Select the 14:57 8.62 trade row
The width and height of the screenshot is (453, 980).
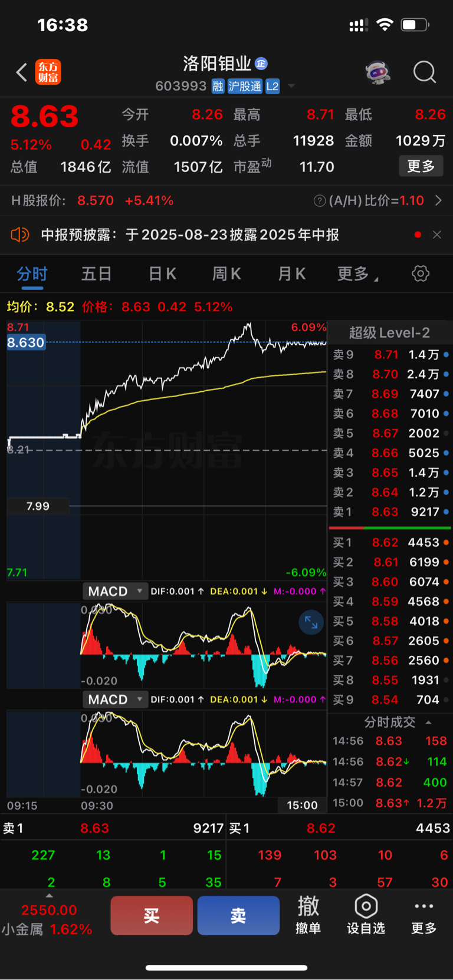pos(390,783)
